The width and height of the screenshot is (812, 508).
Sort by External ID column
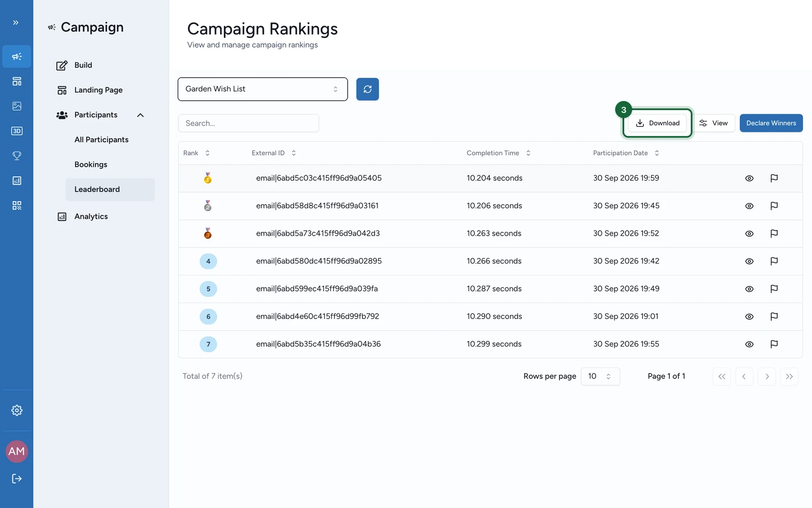click(x=274, y=153)
